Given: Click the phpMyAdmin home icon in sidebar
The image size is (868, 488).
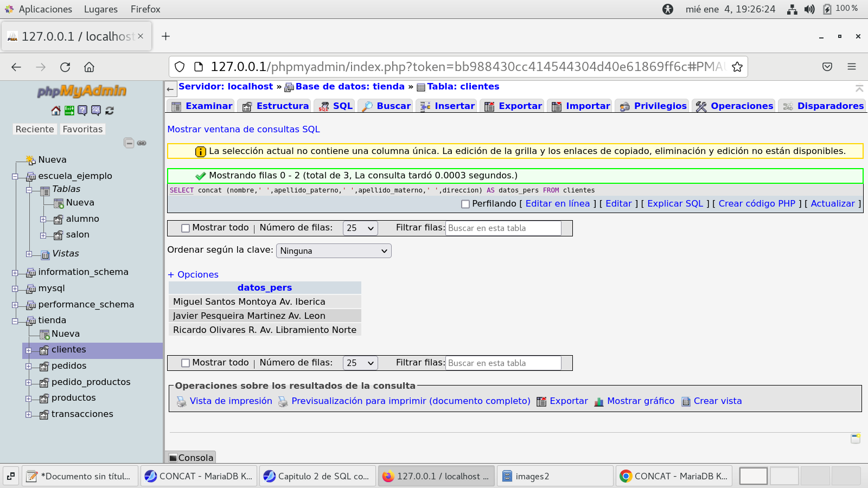Looking at the screenshot, I should pyautogui.click(x=56, y=111).
